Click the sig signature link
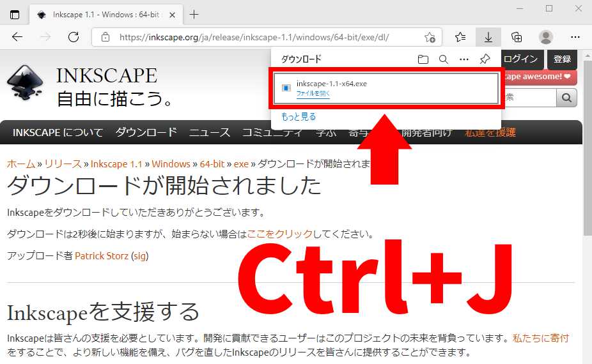This screenshot has width=592, height=364. point(140,256)
